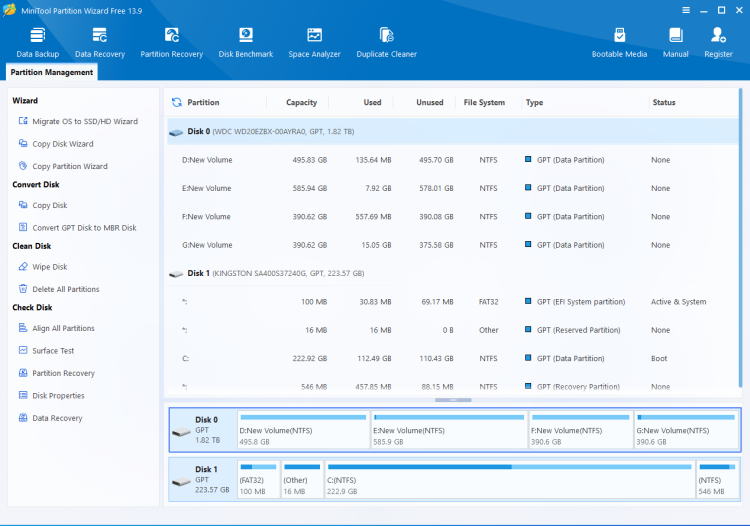Sort by the Unused column header

pos(430,102)
